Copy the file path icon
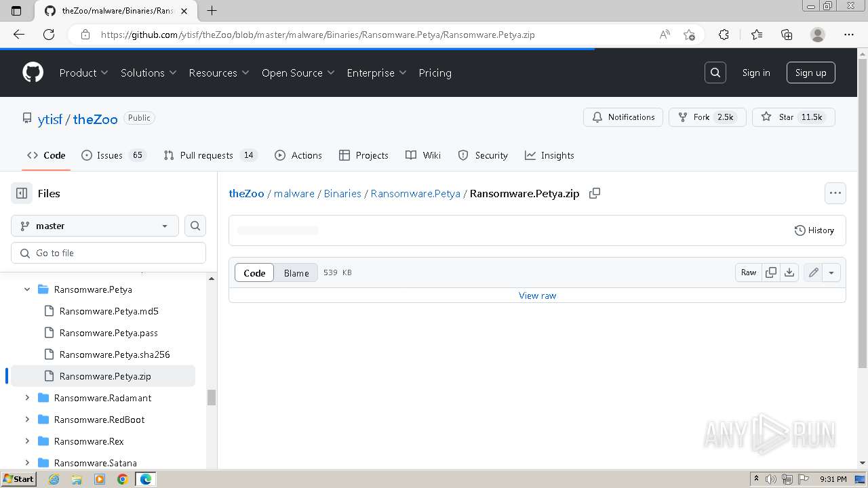Screen dimensions: 868x488 [595, 193]
